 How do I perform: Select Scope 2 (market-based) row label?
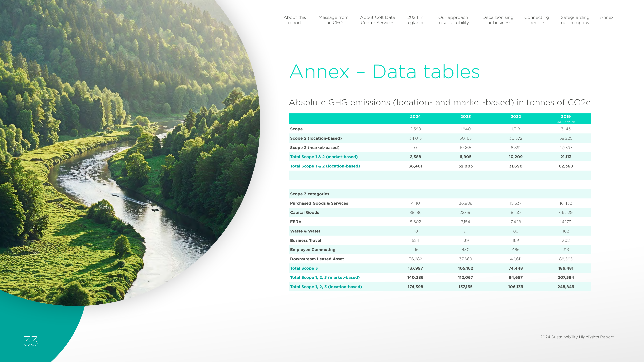tap(315, 148)
